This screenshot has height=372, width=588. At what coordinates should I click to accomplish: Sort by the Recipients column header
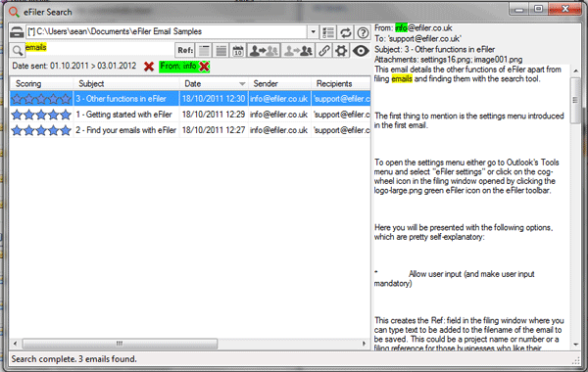(341, 83)
